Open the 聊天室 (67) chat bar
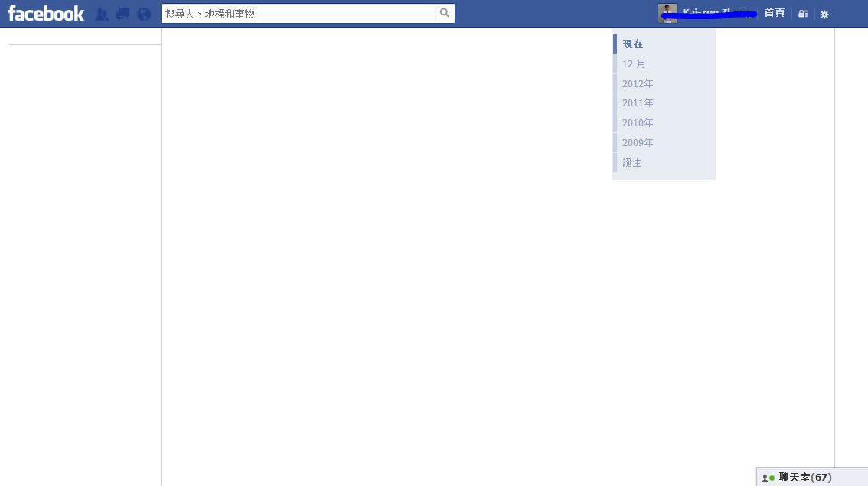This screenshot has height=486, width=868. click(x=812, y=477)
